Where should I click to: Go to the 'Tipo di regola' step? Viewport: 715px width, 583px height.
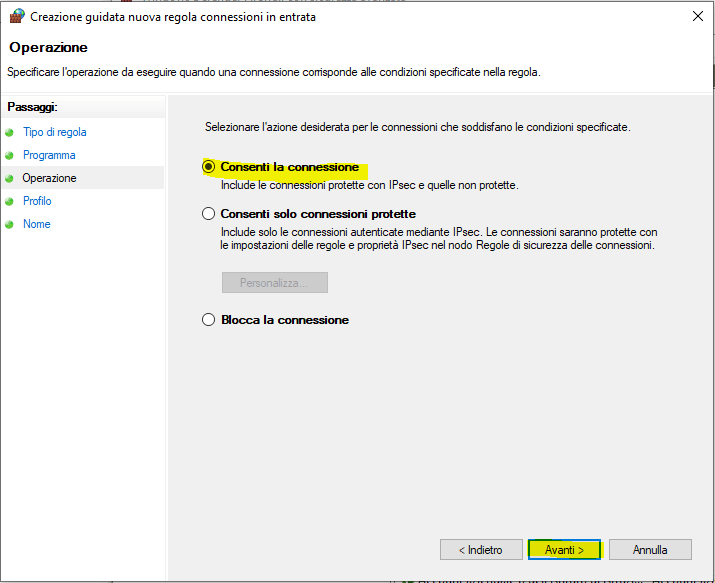coord(55,132)
